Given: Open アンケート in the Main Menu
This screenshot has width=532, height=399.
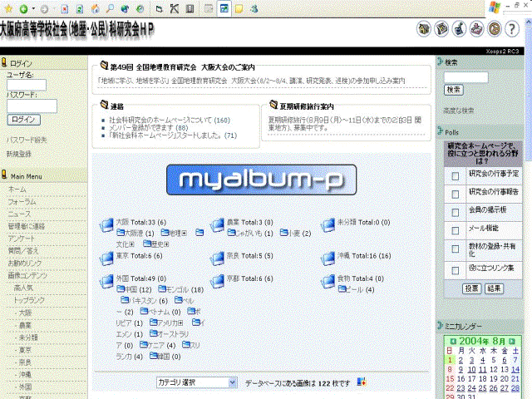Looking at the screenshot, I should [22, 239].
